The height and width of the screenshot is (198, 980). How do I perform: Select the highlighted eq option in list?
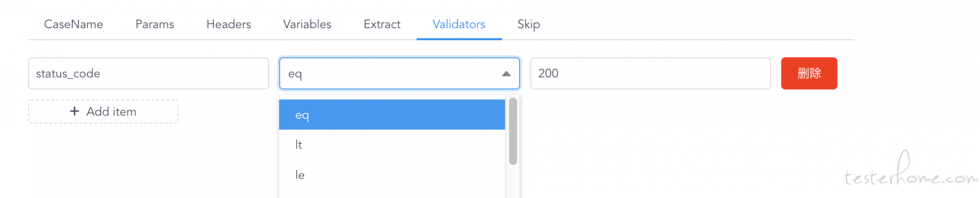pos(391,115)
